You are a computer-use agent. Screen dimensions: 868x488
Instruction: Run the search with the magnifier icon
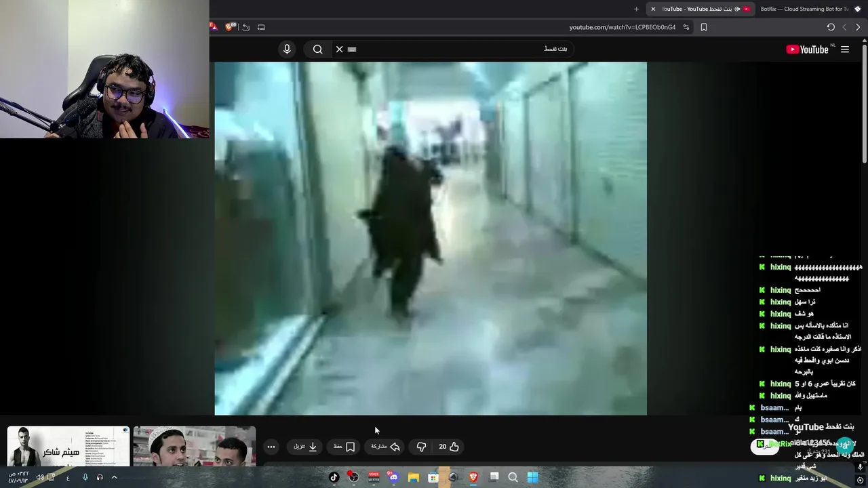pyautogui.click(x=317, y=49)
